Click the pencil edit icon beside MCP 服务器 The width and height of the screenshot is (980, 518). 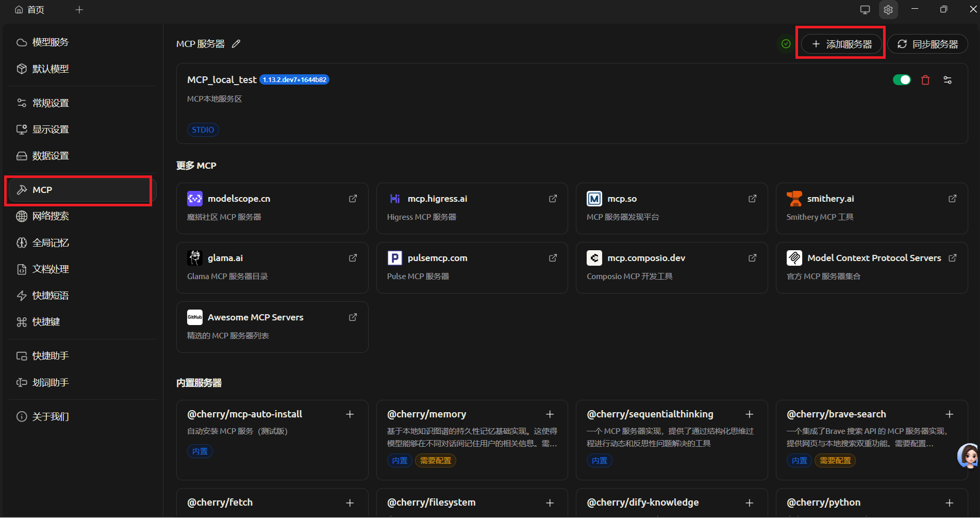[x=236, y=44]
